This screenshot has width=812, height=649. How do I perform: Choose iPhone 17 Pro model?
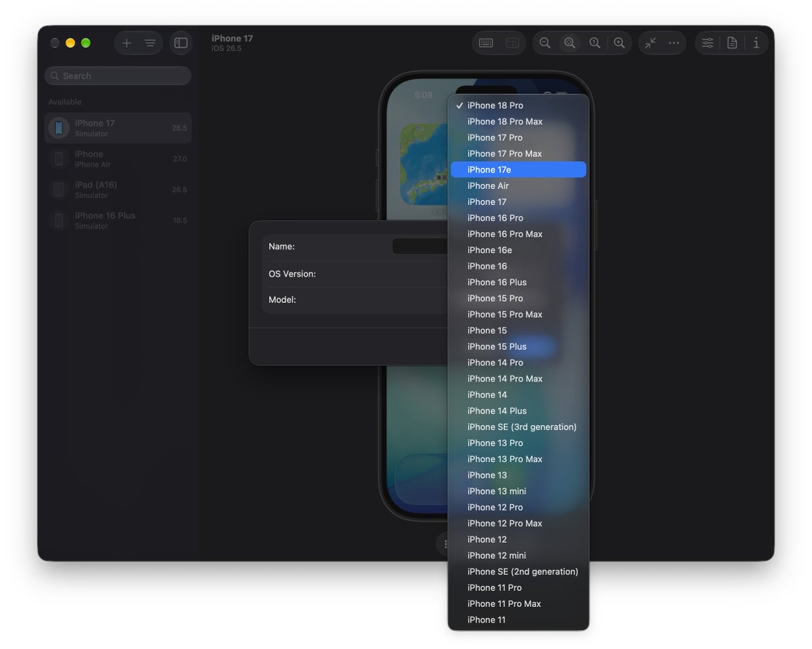(x=518, y=137)
